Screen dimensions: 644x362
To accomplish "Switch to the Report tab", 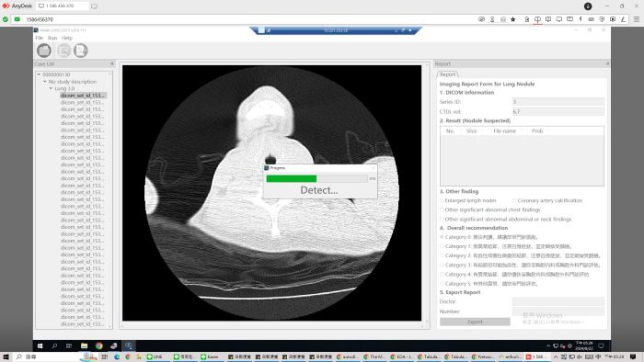I will point(448,74).
